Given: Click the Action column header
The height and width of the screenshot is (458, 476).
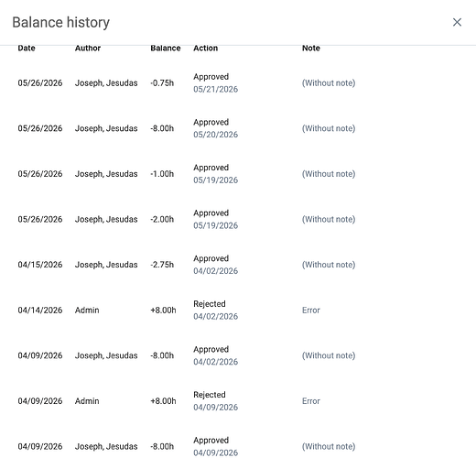Looking at the screenshot, I should (205, 48).
